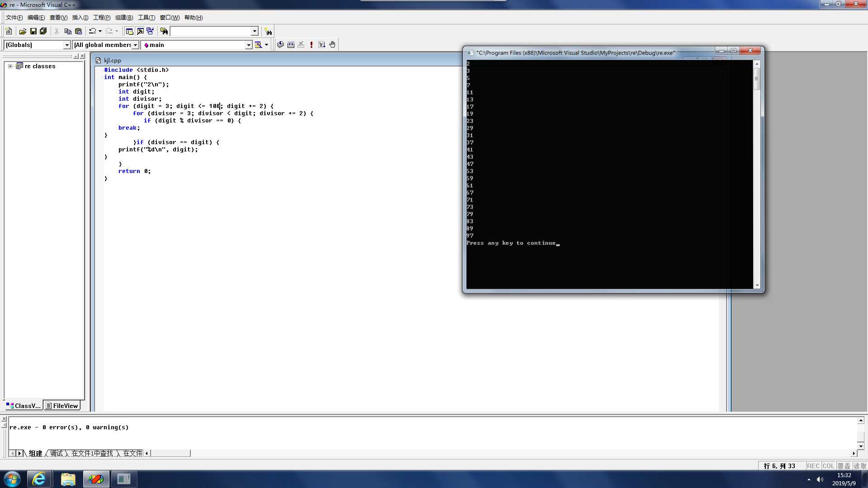This screenshot has height=488, width=868.
Task: Close the workspace panel with its X
Action: [x=82, y=56]
